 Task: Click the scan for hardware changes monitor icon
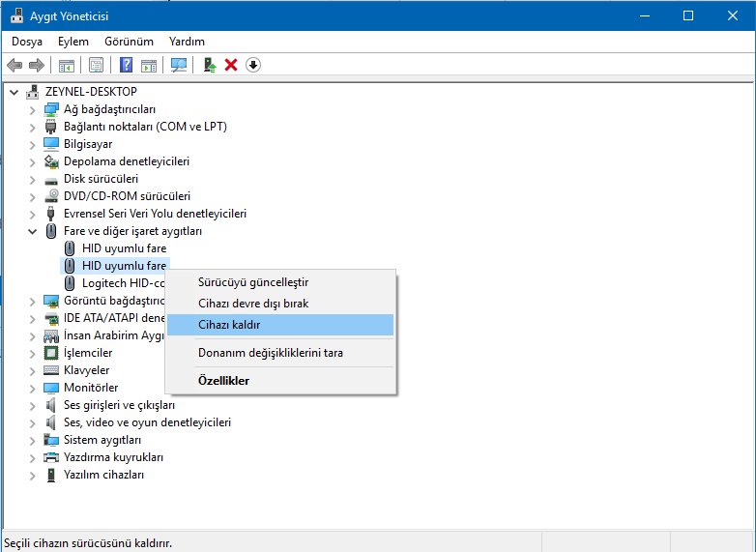(178, 65)
